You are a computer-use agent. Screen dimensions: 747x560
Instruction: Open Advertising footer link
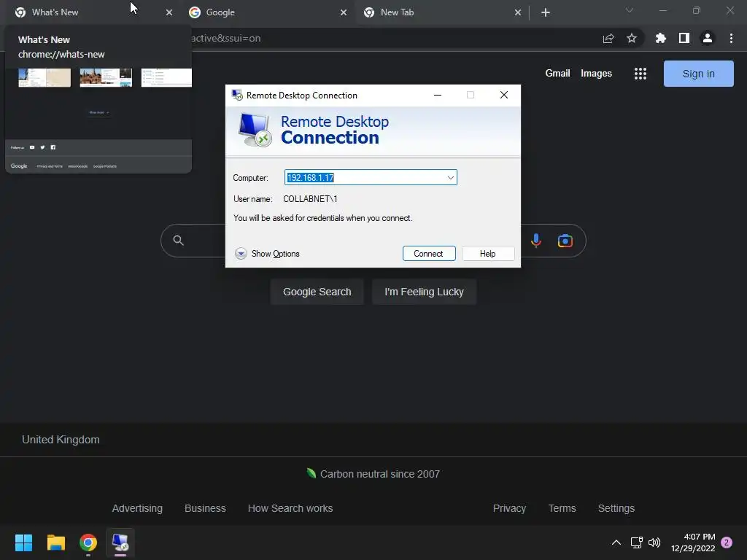pyautogui.click(x=137, y=508)
